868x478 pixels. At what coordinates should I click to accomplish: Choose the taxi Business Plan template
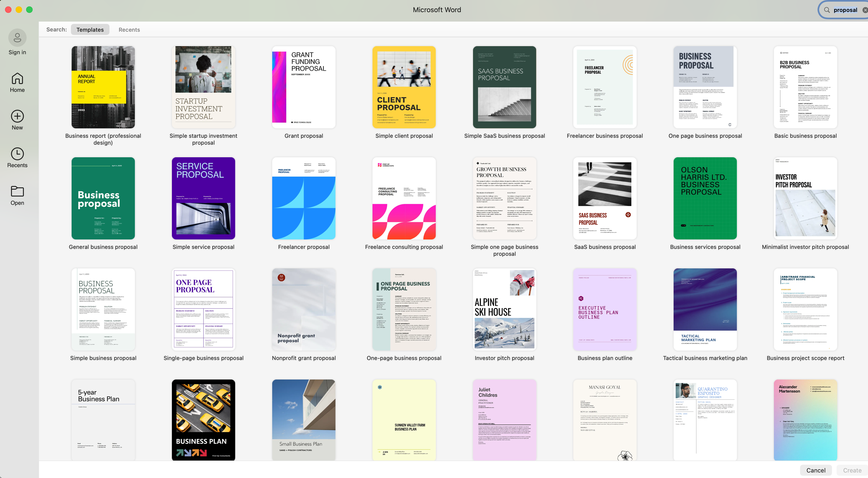[x=204, y=420]
